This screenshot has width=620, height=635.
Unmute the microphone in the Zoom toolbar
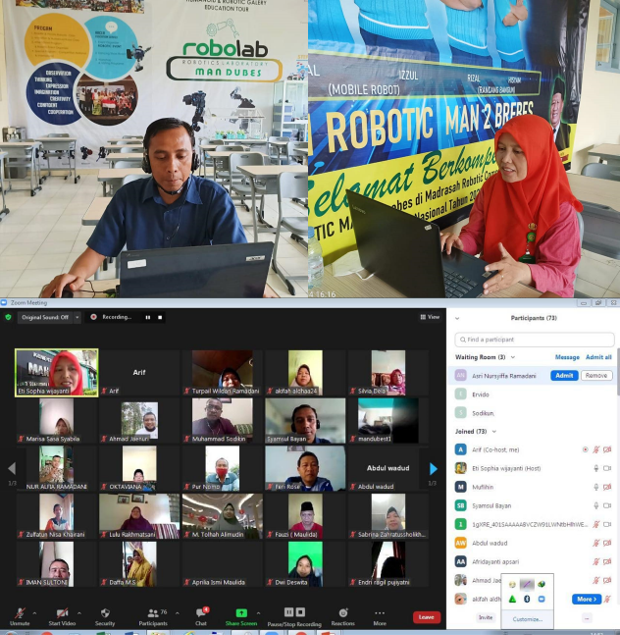coord(19,616)
